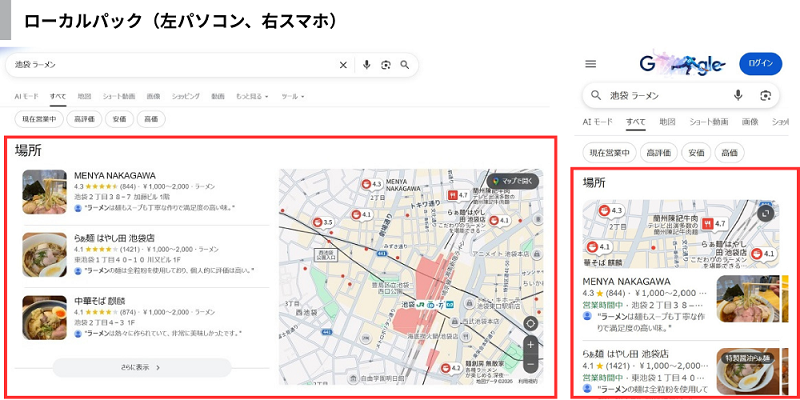
Task: Click the 4.2 rating map pin
Action: click(452, 368)
